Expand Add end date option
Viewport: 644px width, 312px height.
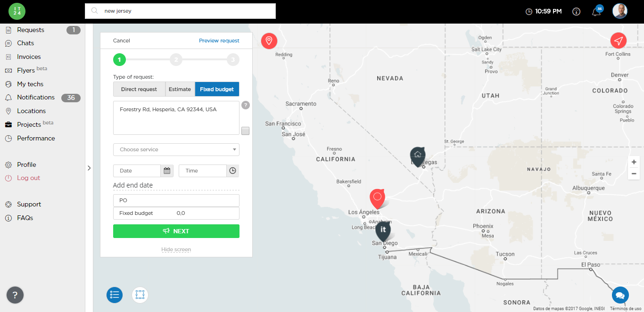133,185
